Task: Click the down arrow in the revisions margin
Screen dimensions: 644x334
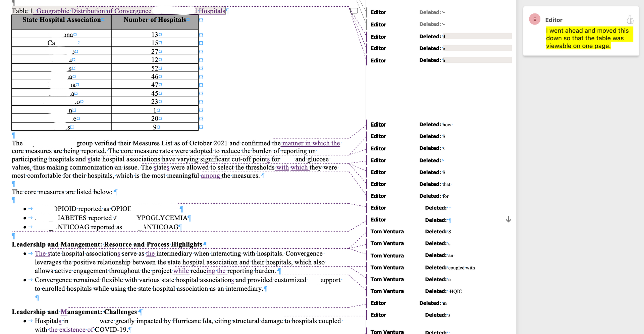Action: 508,220
